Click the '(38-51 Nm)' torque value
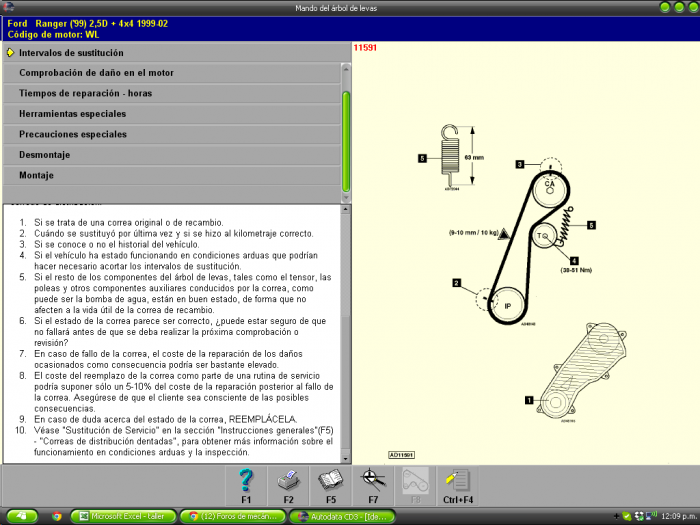700x525 pixels. point(576,270)
